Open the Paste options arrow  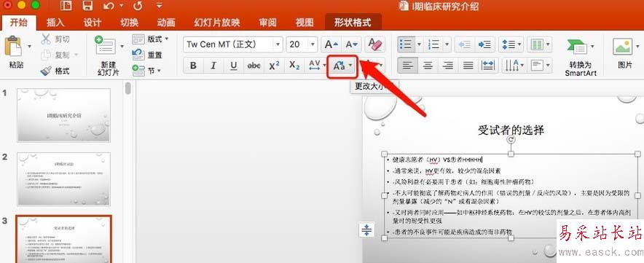pos(29,47)
